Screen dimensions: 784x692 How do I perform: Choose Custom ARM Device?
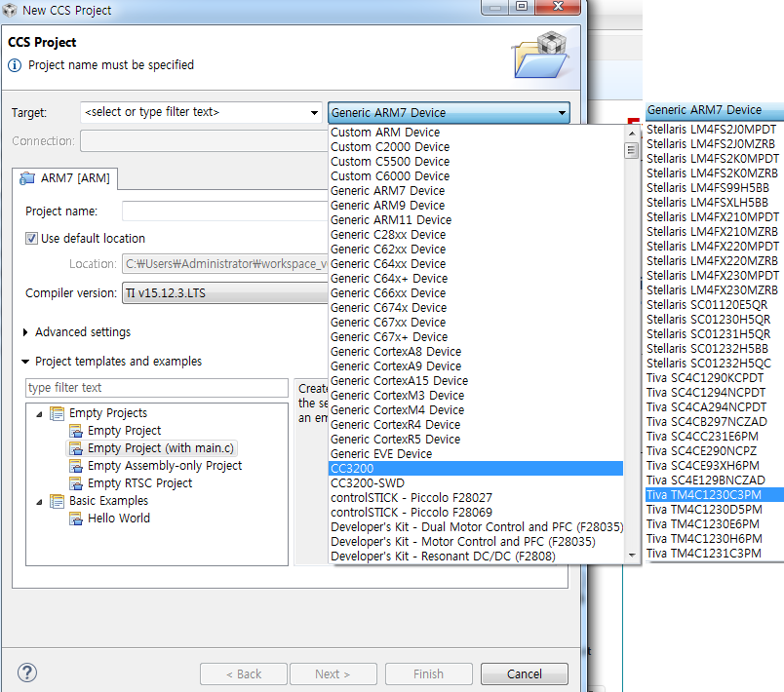pos(385,133)
